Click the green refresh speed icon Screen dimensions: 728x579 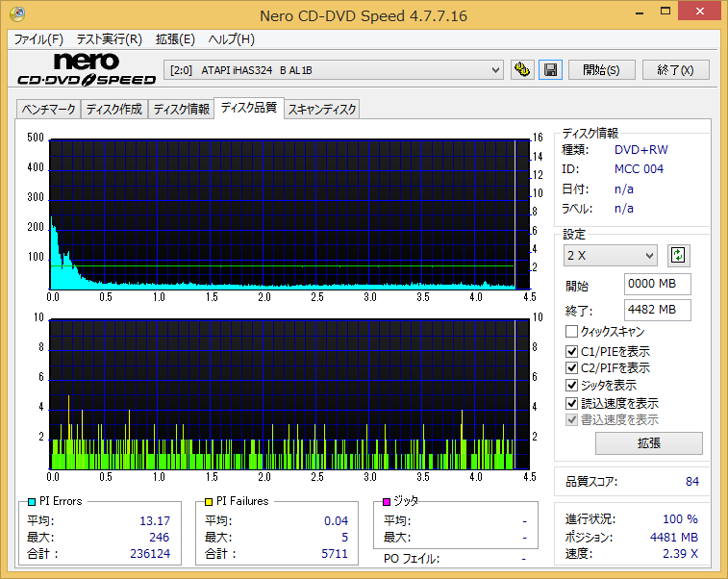tap(678, 256)
